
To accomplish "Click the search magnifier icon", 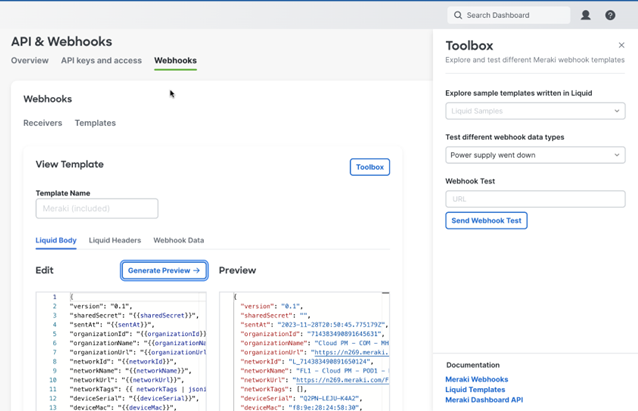I will pos(458,15).
